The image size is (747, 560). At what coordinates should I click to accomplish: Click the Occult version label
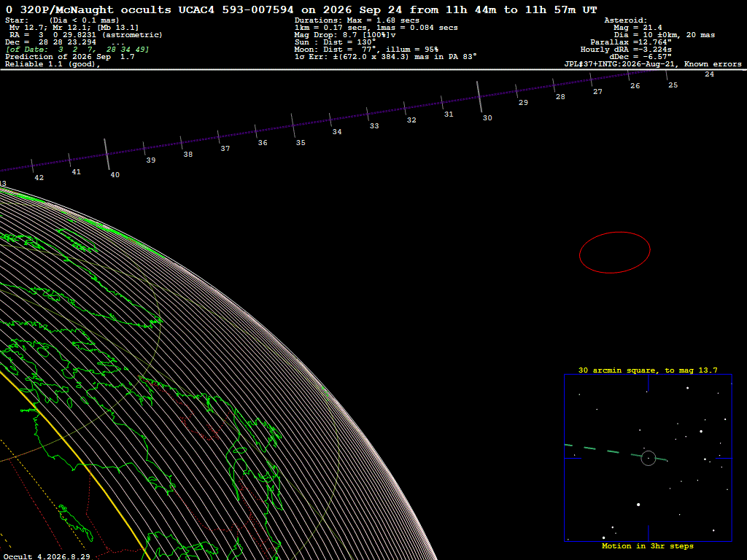47,556
